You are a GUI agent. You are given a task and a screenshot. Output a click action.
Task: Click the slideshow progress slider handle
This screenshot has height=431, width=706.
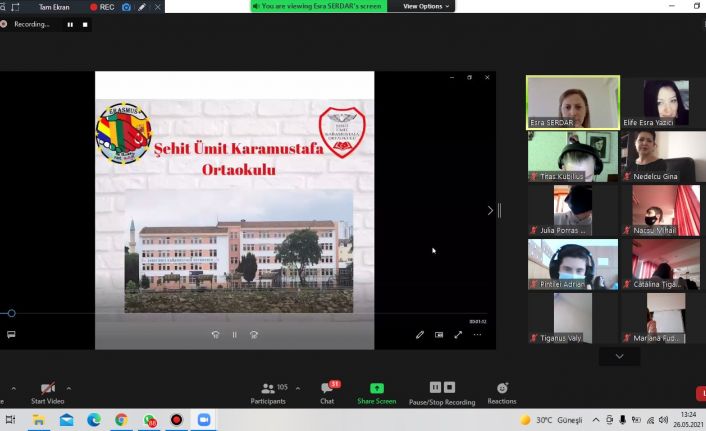tap(12, 313)
